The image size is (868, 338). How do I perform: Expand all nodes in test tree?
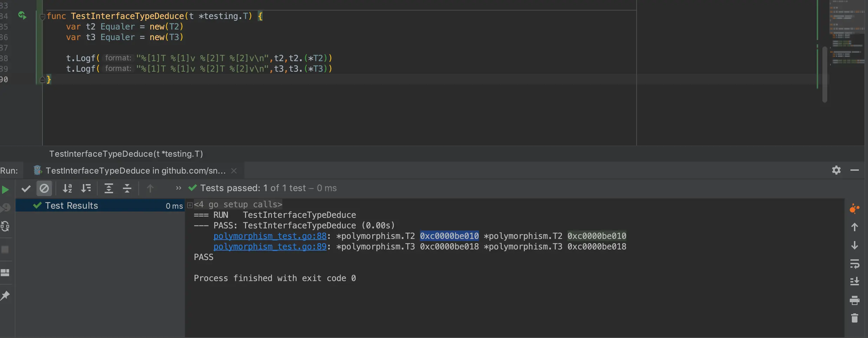[108, 188]
